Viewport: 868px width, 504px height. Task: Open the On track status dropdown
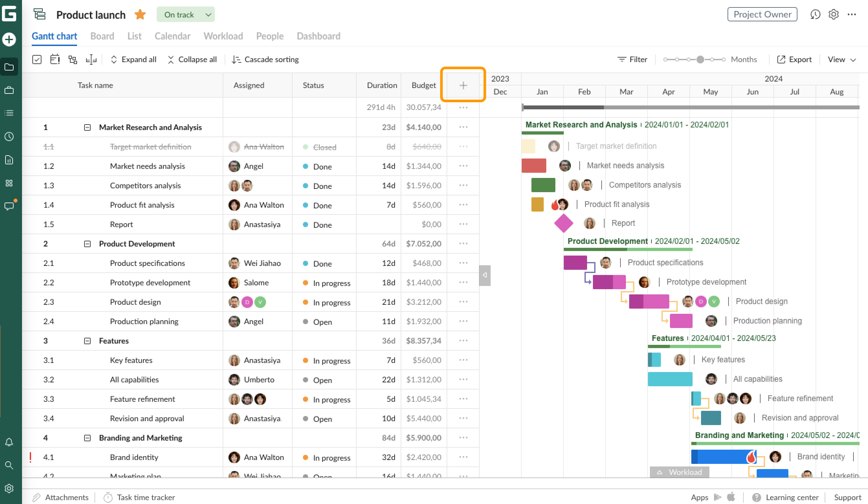point(186,15)
